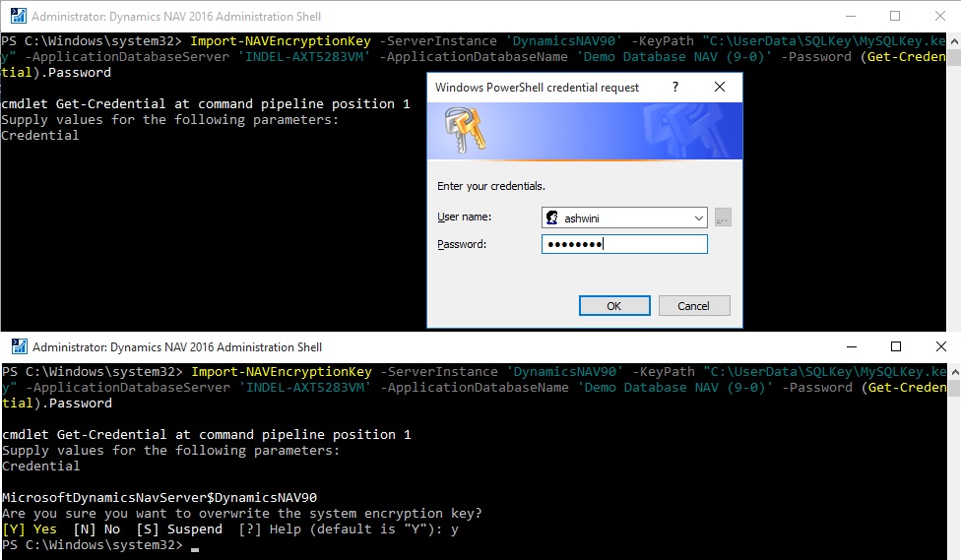Screen dimensions: 961x560
Task: Click the bottom shell's vertical scrollbar thumb
Action: click(954, 388)
